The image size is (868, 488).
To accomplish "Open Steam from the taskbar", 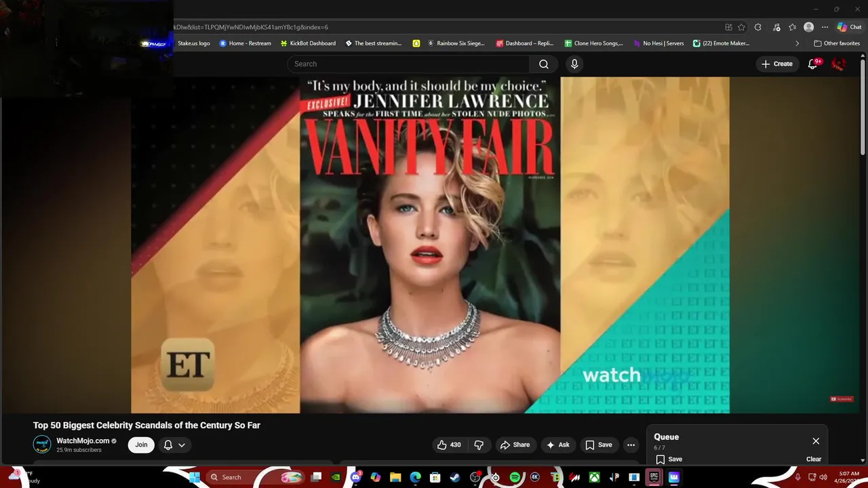I will (455, 477).
